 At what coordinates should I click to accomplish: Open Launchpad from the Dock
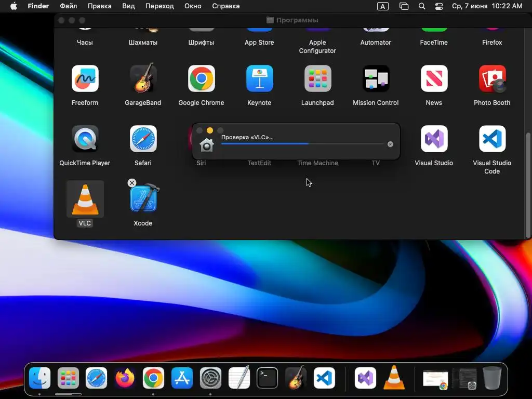point(68,378)
